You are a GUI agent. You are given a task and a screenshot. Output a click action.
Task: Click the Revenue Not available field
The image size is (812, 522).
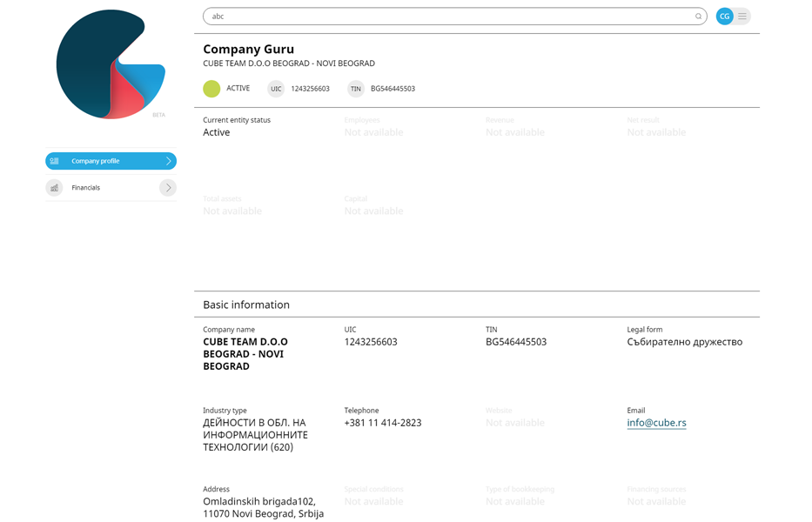pos(514,132)
